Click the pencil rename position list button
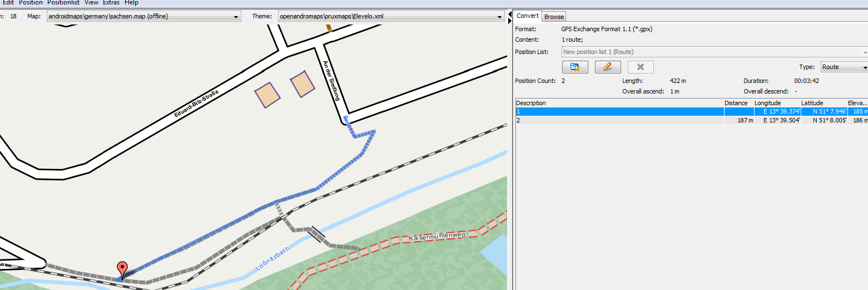The height and width of the screenshot is (290, 868). click(x=607, y=67)
